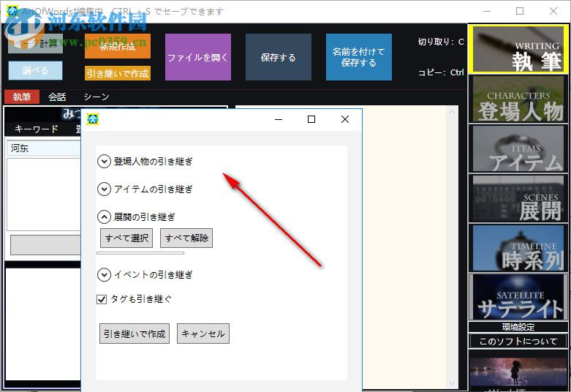
Task: Open the 執筆 Writing panel thumbnail
Action: 518,49
